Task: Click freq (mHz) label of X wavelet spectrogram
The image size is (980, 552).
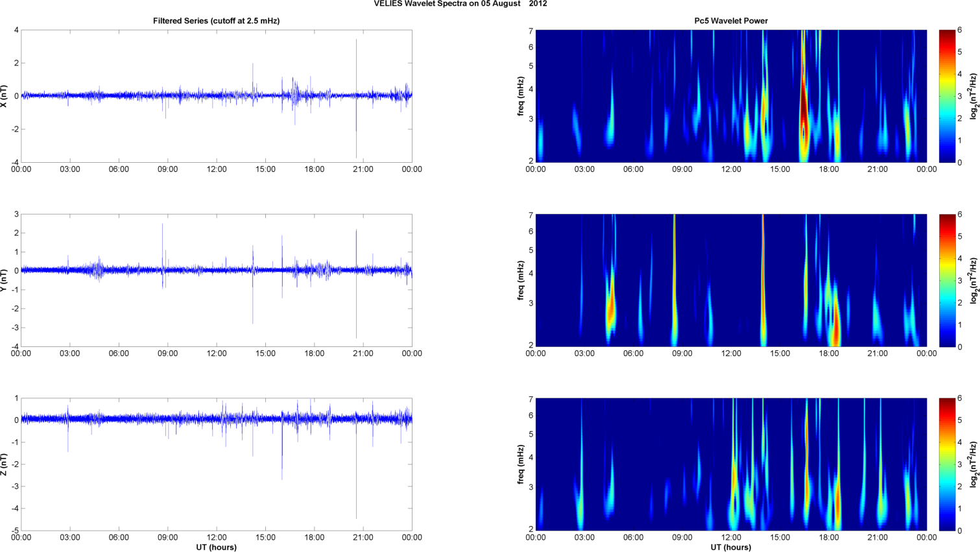Action: (520, 96)
